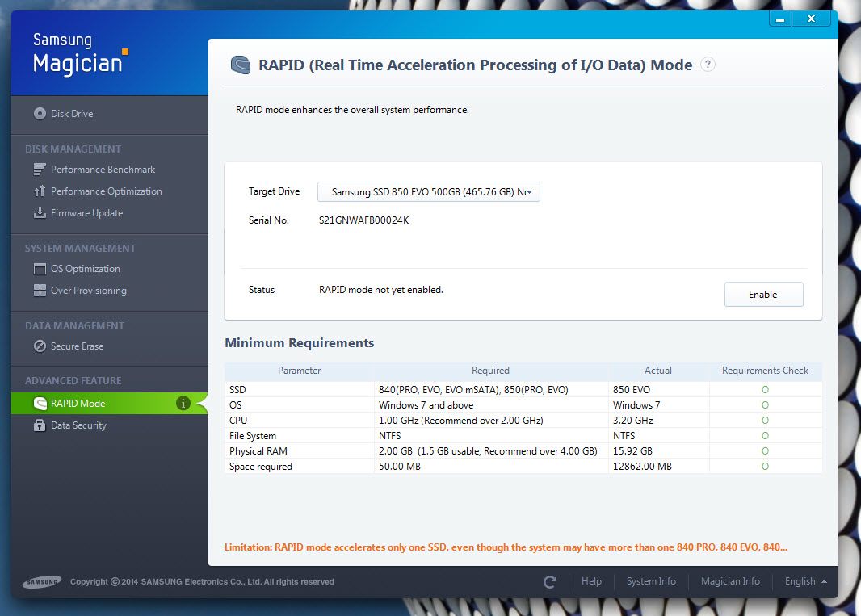861x616 pixels.
Task: Click the green check circle in File System row
Action: tap(765, 436)
